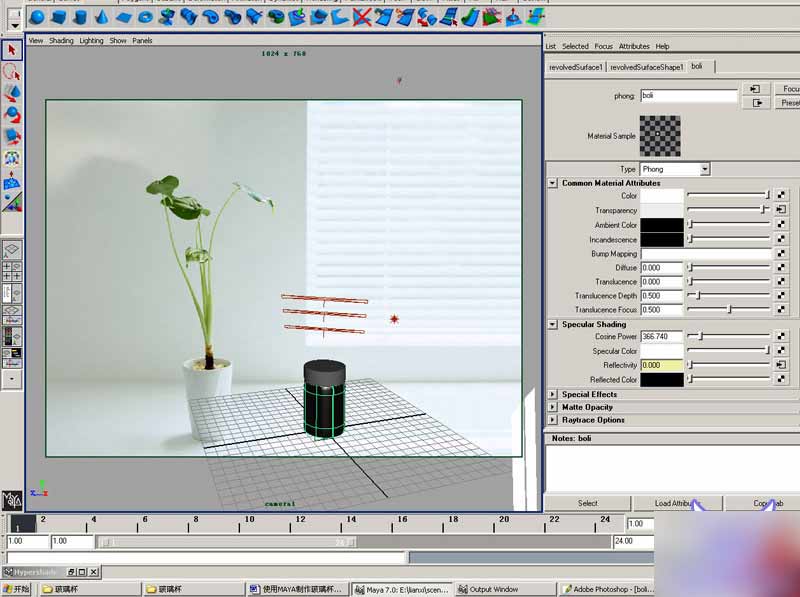
Task: Click the red X shelf icon
Action: click(362, 17)
